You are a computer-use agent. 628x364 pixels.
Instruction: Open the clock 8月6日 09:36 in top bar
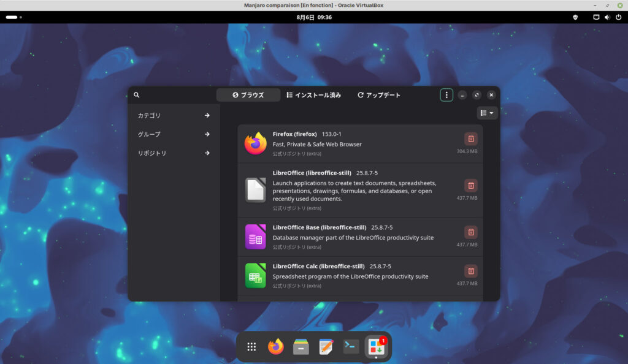314,17
